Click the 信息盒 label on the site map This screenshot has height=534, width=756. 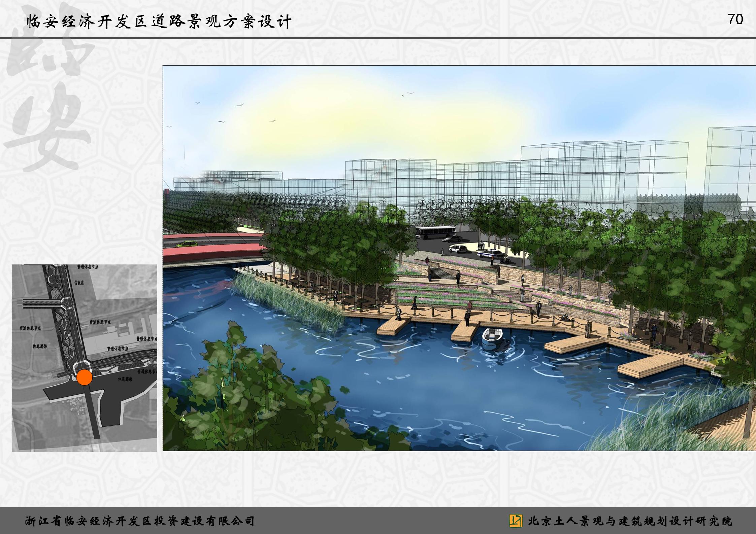(79, 283)
